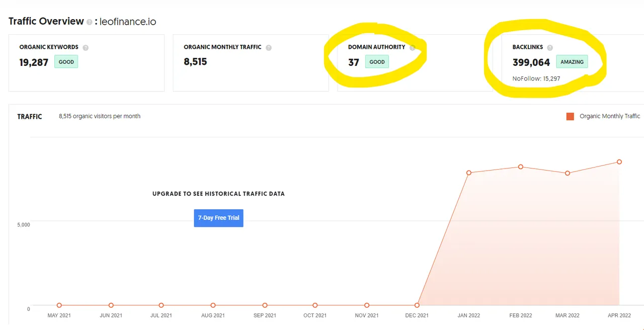Select the DEC 2021 data point
The height and width of the screenshot is (330, 644).
(x=417, y=305)
